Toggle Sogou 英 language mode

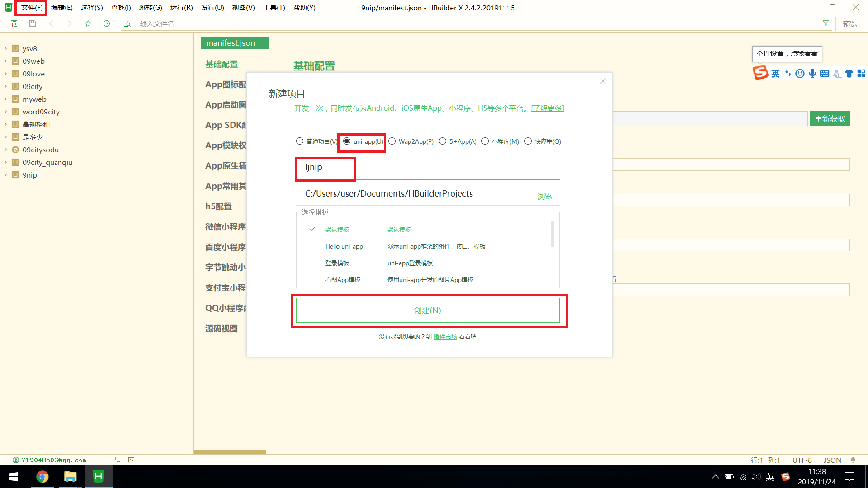(775, 73)
